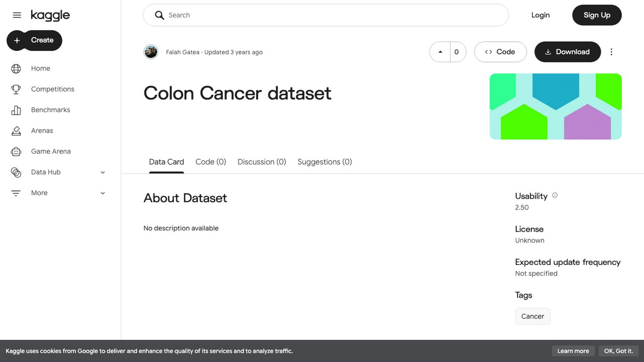Click into the Search field
Screen dimensions: 644x362
click(x=326, y=15)
